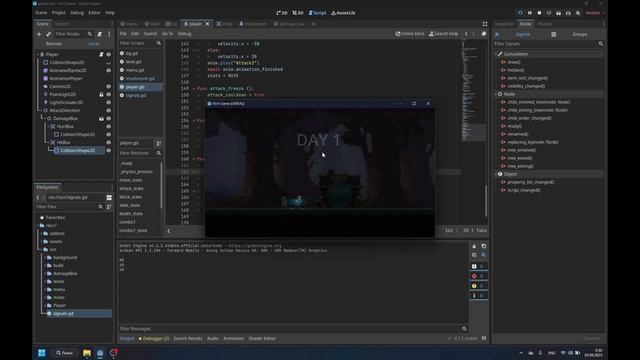Collapse the Node signals section
This screenshot has width=640, height=360.
point(496,94)
